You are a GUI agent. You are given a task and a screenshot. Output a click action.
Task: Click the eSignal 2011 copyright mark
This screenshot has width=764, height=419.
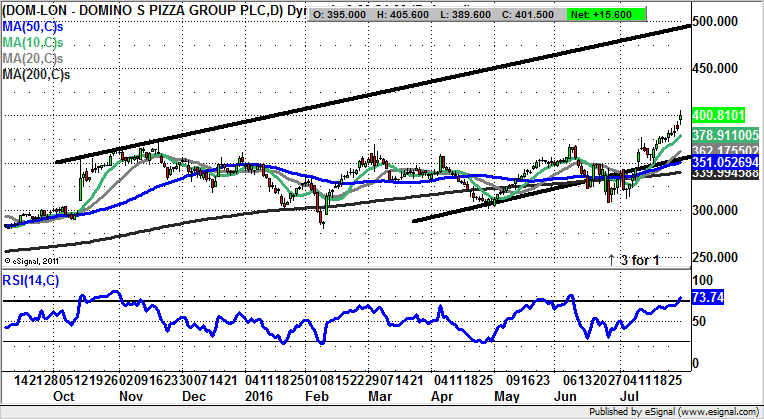pos(33,260)
